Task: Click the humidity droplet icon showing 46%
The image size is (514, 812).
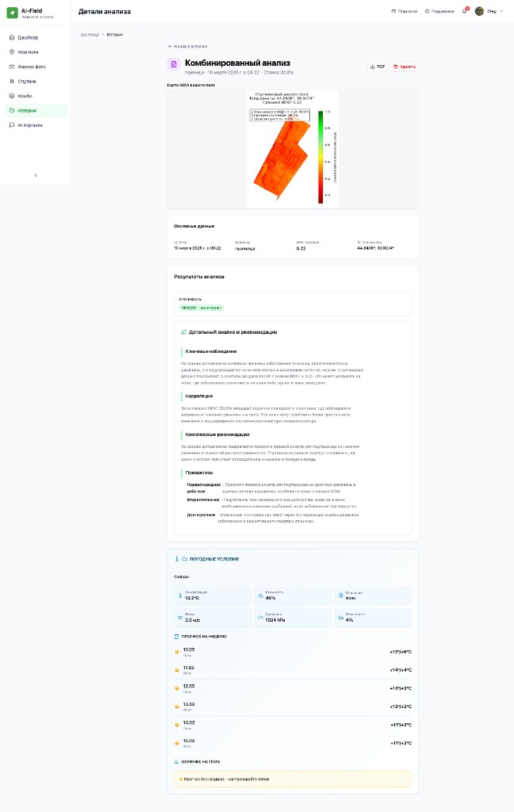Action: click(x=260, y=594)
